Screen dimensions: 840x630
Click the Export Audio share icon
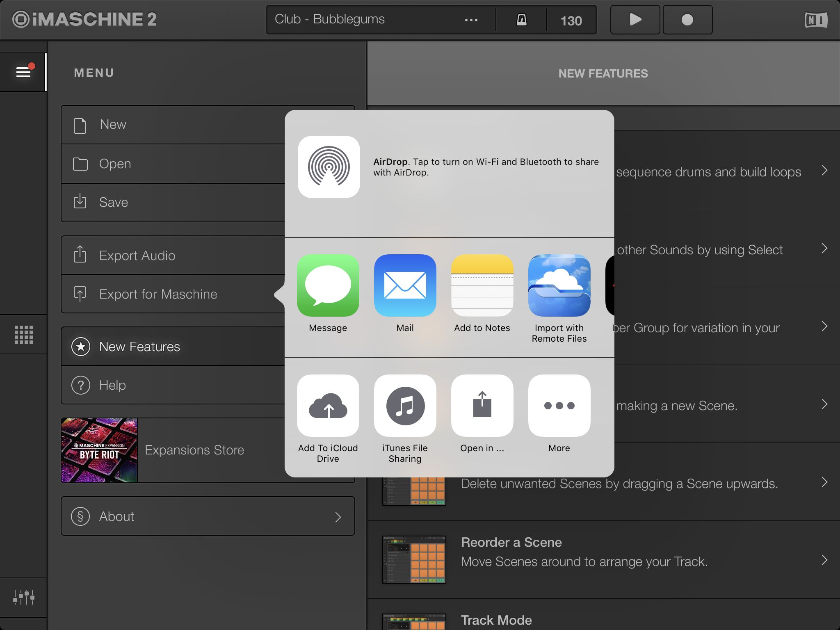coord(80,254)
